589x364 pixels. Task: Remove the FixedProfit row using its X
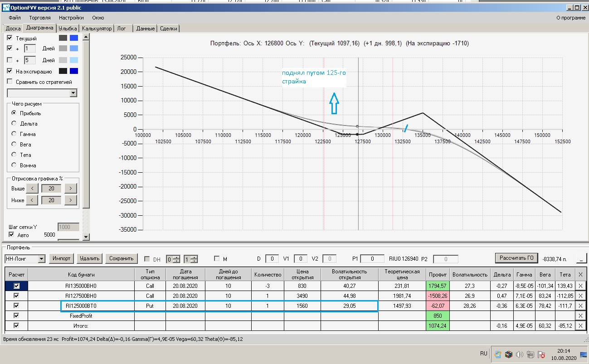click(580, 316)
